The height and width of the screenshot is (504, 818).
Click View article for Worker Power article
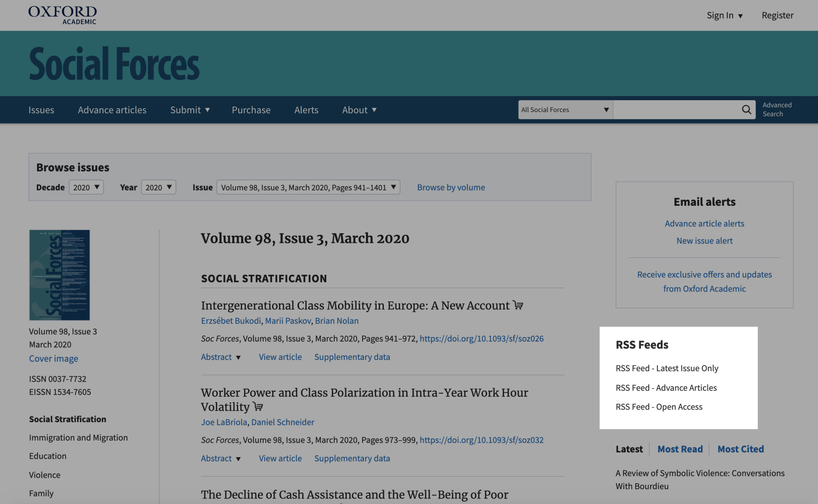pyautogui.click(x=280, y=458)
